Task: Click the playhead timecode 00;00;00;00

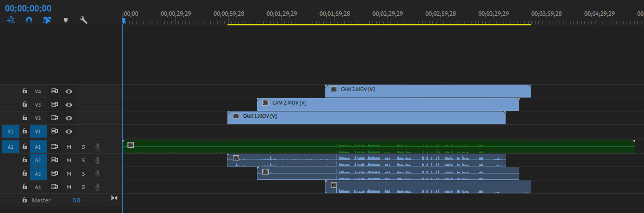Action: (x=28, y=8)
